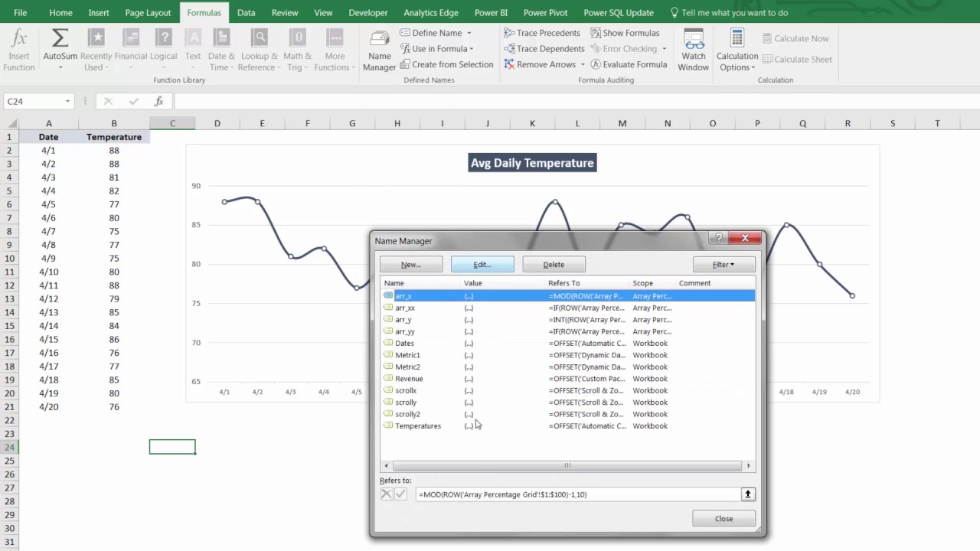The width and height of the screenshot is (980, 551).
Task: Select the Temperature header cell B1
Action: (x=114, y=137)
